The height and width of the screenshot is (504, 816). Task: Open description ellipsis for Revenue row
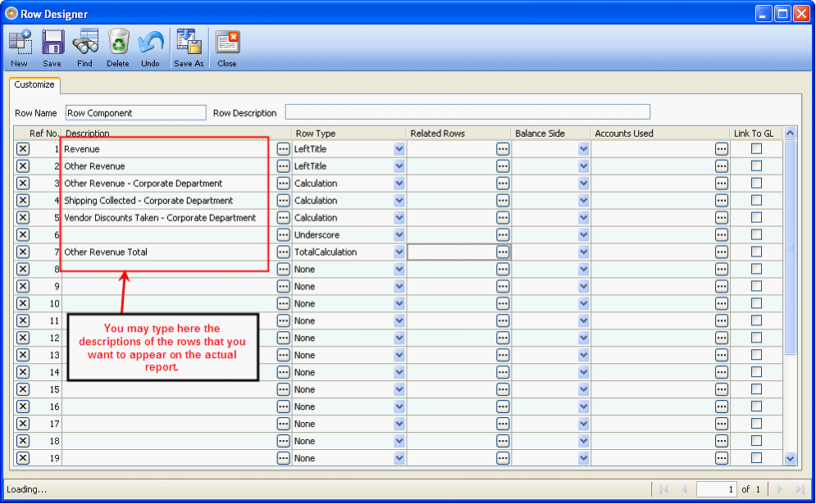(x=283, y=149)
